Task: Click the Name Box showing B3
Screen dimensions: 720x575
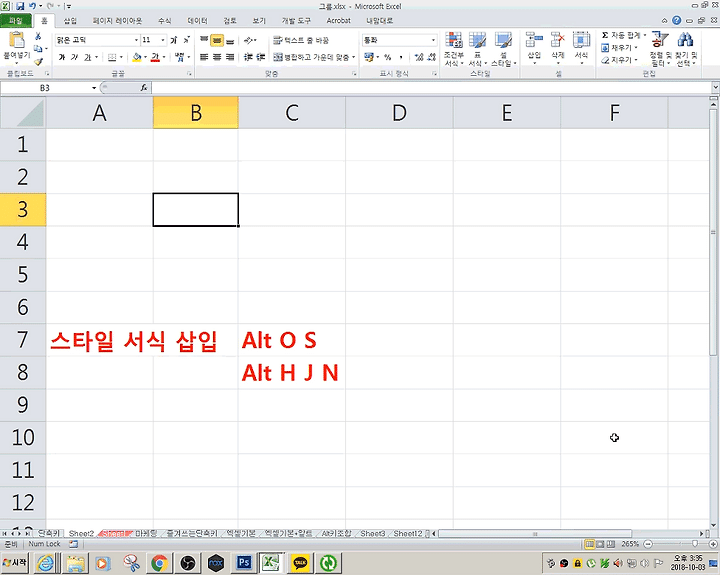Action: click(45, 88)
